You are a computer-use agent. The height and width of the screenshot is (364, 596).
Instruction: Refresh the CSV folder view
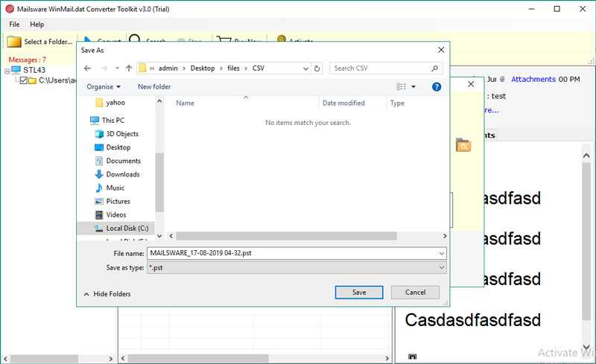(317, 68)
